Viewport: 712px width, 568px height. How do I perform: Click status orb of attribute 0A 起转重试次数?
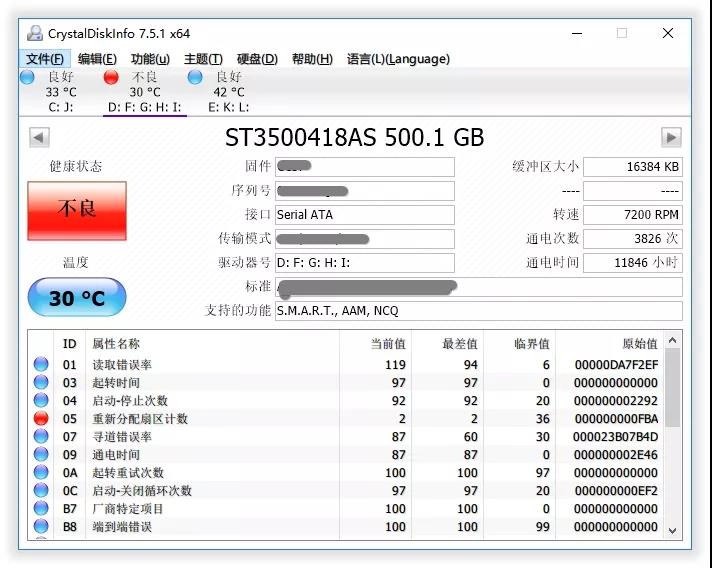click(41, 472)
